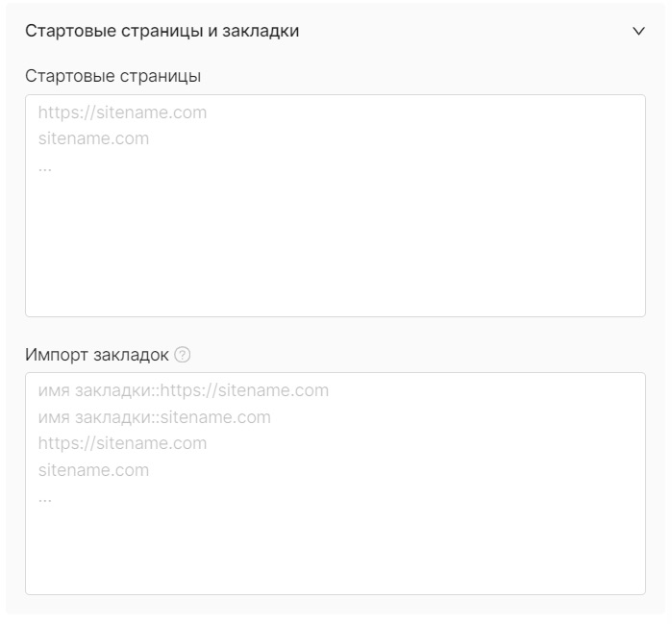Click https://sitename.com placeholder in Импорт закладок field
The height and width of the screenshot is (624, 672).
(x=122, y=443)
